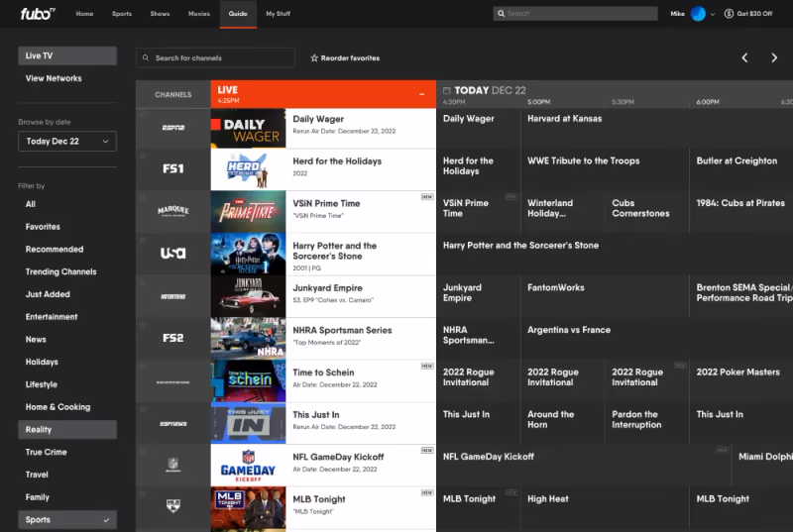793x532 pixels.
Task: Click the top Search field
Action: (x=575, y=14)
